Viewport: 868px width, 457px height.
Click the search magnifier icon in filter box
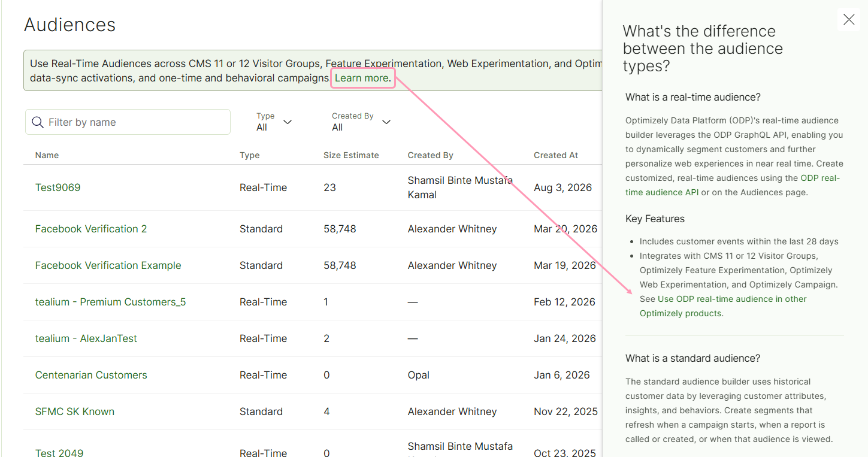pos(38,122)
